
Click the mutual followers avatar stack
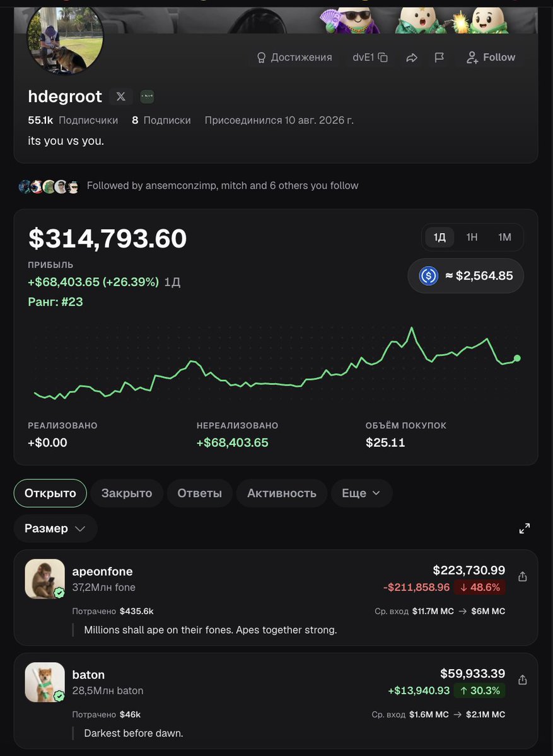(49, 186)
